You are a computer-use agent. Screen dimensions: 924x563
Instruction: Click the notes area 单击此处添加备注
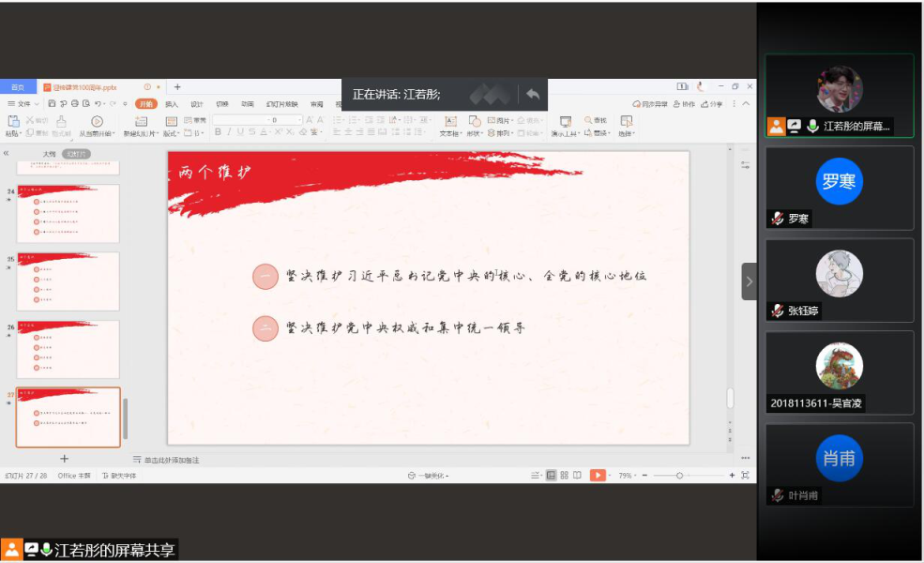coord(172,460)
